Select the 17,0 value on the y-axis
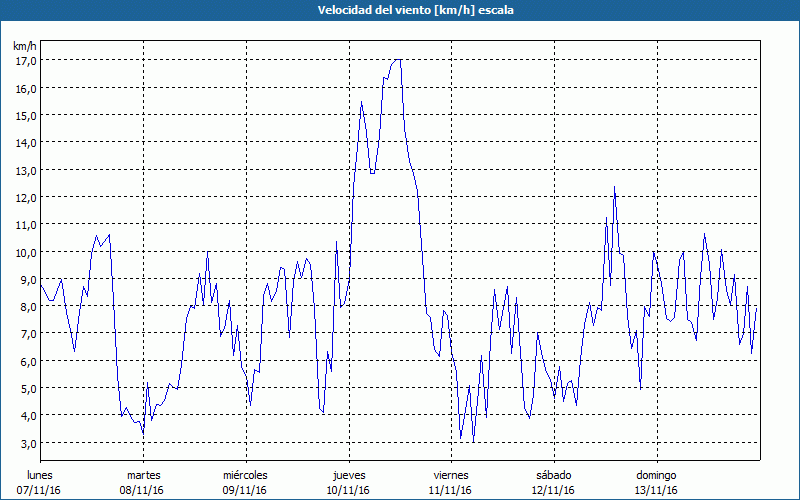 pyautogui.click(x=26, y=60)
